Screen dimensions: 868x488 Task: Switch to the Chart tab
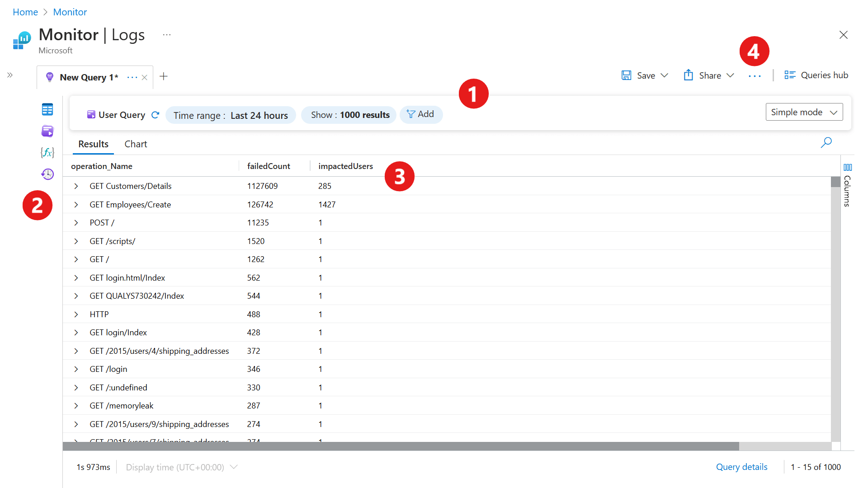click(x=136, y=144)
